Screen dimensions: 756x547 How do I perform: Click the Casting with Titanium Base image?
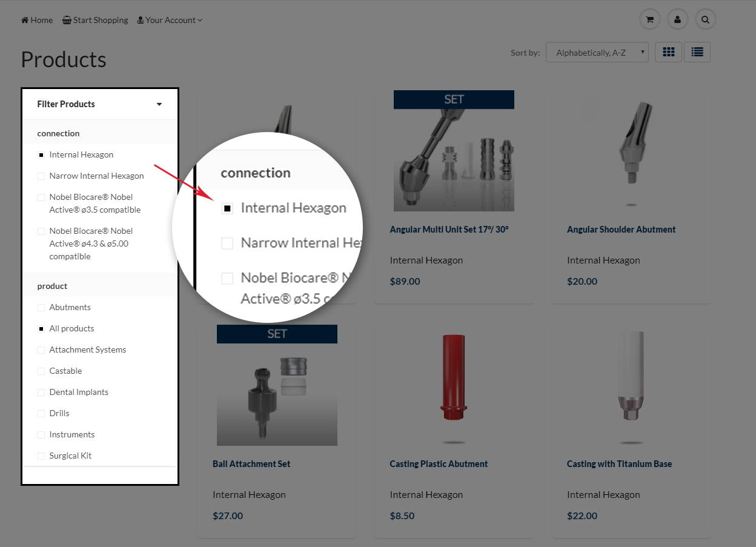click(631, 388)
